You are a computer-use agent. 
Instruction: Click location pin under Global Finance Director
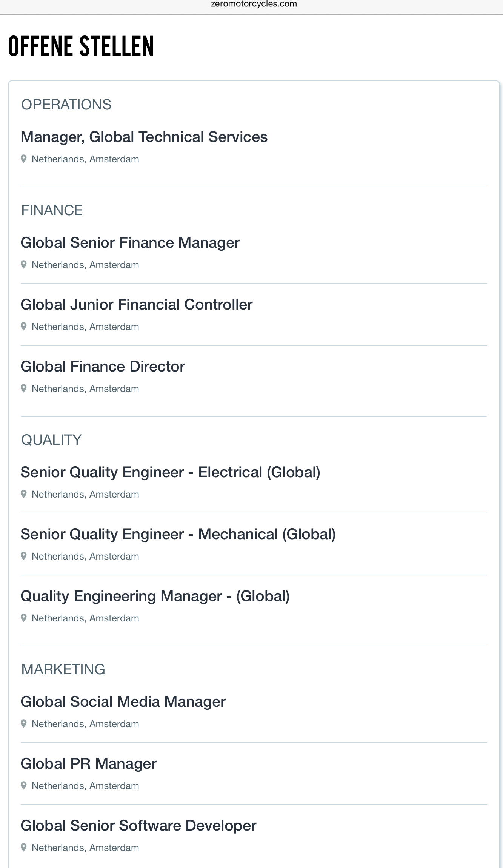(24, 389)
